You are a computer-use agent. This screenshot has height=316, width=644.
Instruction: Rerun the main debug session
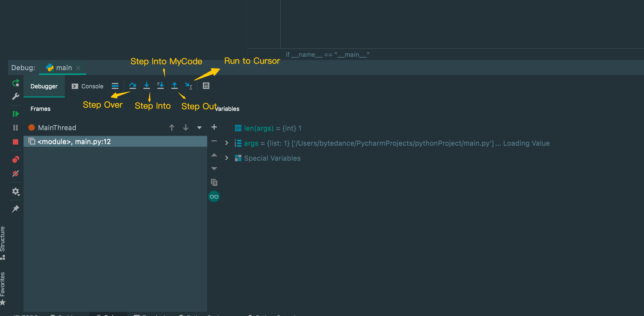[x=16, y=83]
